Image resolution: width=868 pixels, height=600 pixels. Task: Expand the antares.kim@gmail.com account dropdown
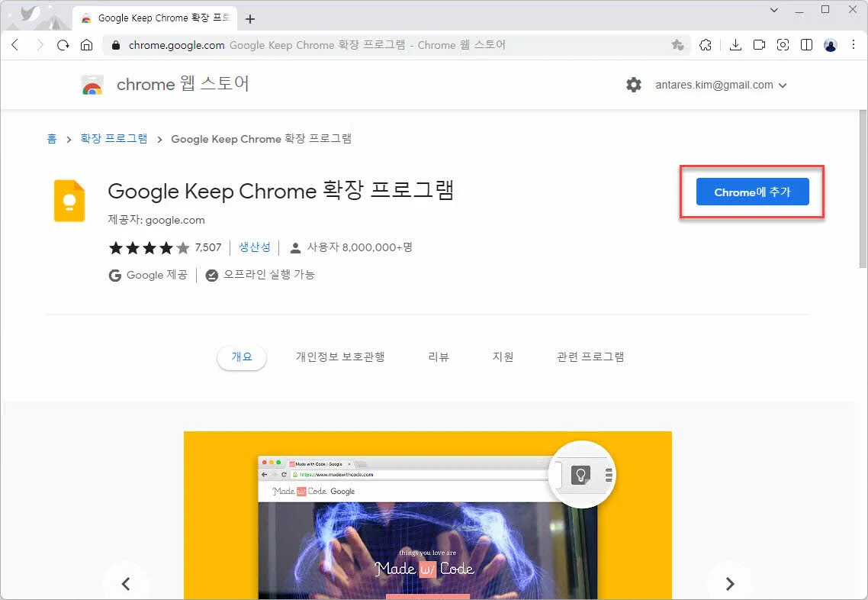[721, 85]
